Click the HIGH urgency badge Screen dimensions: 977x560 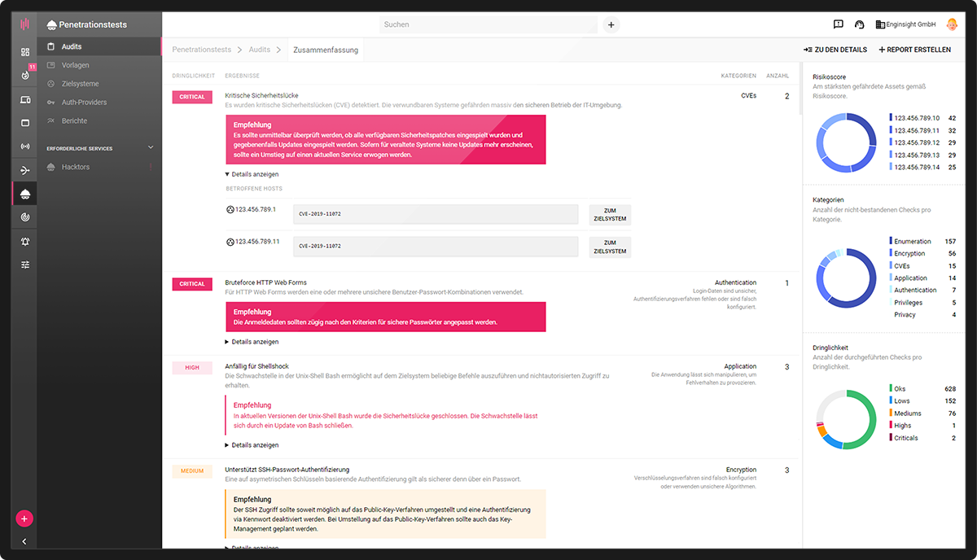tap(192, 368)
